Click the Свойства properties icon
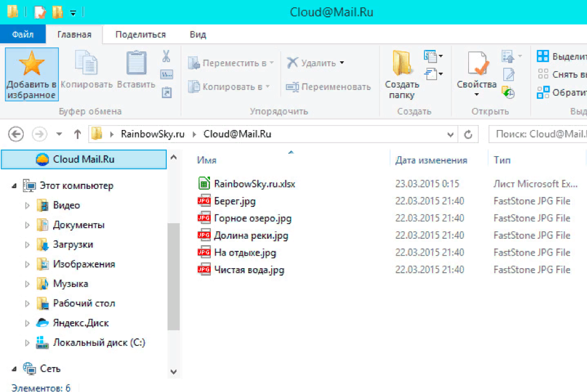 [478, 63]
